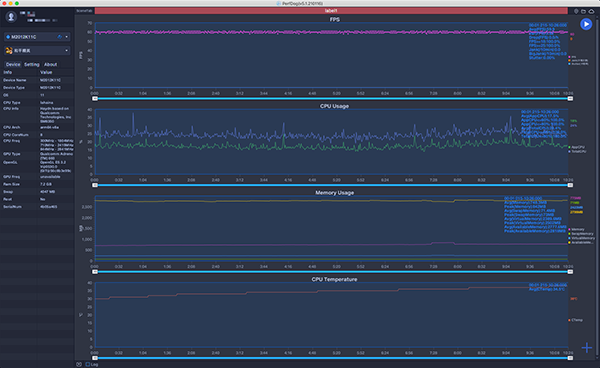This screenshot has width=600, height=368.
Task: Open the folder icon in top bar
Action: pos(584,11)
